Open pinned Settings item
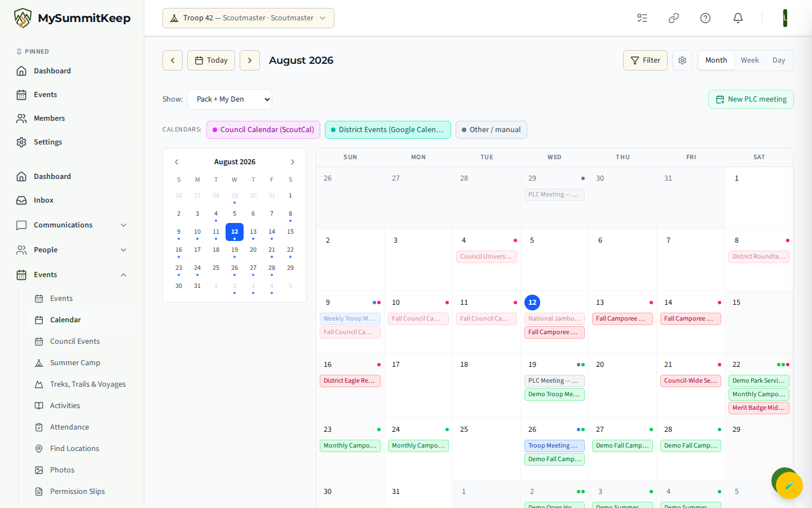The height and width of the screenshot is (508, 812). (x=72, y=142)
